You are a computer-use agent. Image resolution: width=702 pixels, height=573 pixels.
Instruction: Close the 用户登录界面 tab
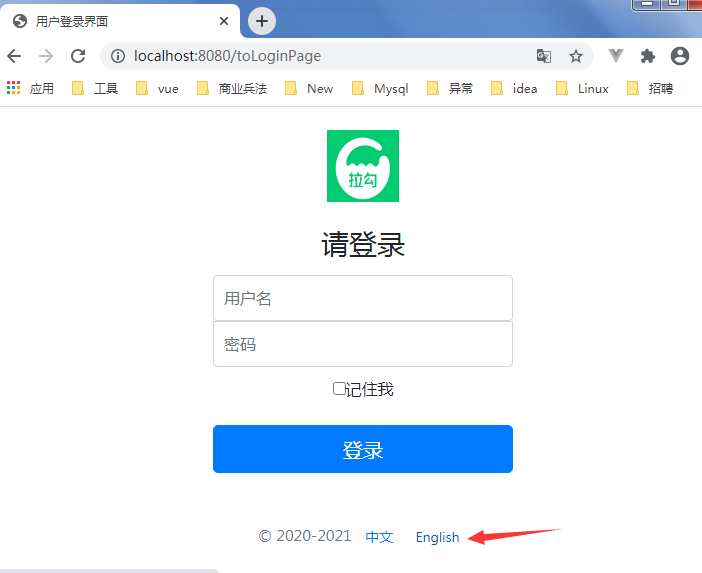point(224,21)
